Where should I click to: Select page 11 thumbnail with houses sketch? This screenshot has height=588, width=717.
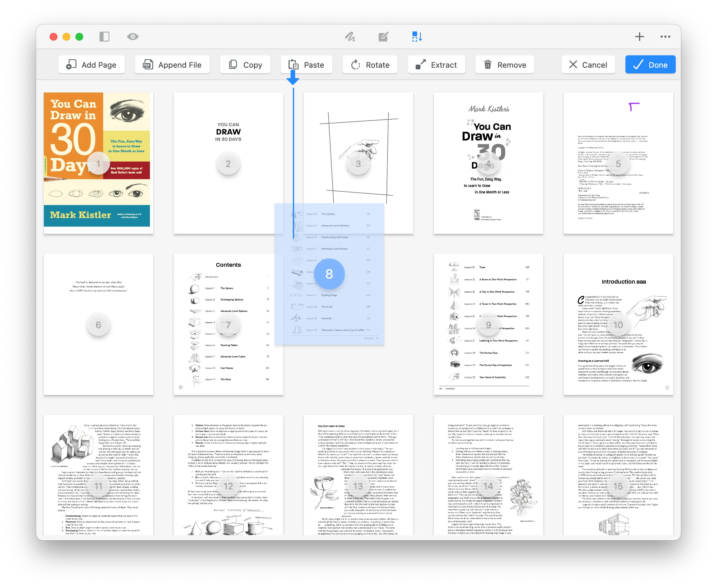[x=98, y=475]
